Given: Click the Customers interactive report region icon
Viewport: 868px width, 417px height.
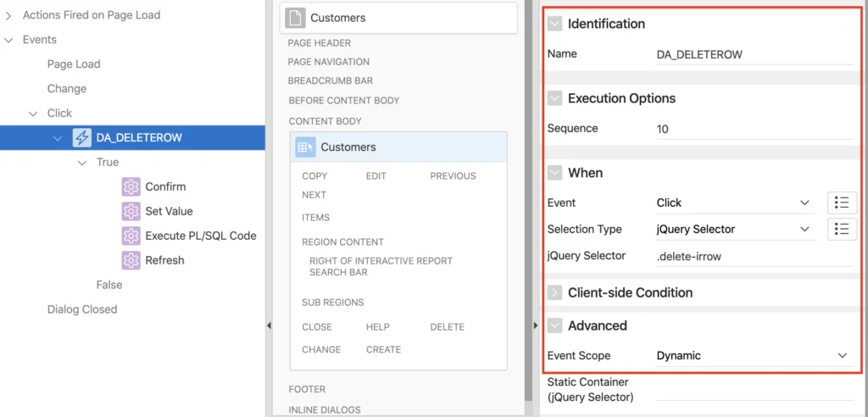Looking at the screenshot, I should pos(305,147).
